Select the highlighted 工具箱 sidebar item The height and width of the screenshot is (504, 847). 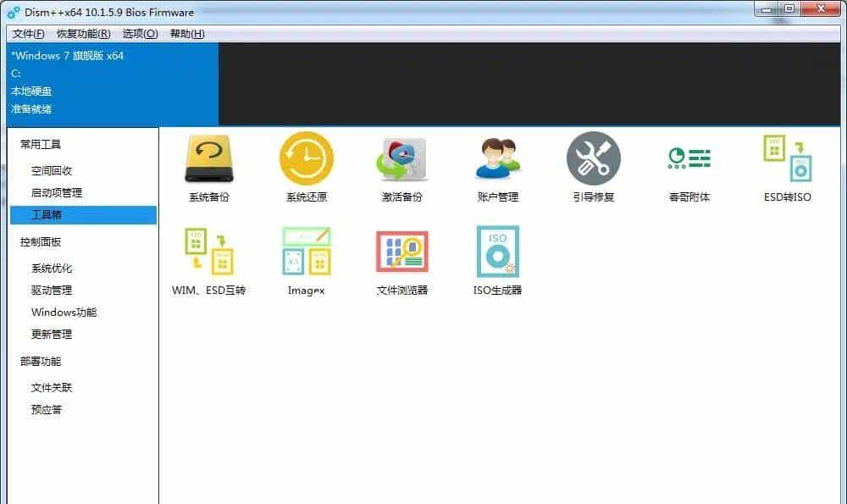[x=83, y=215]
